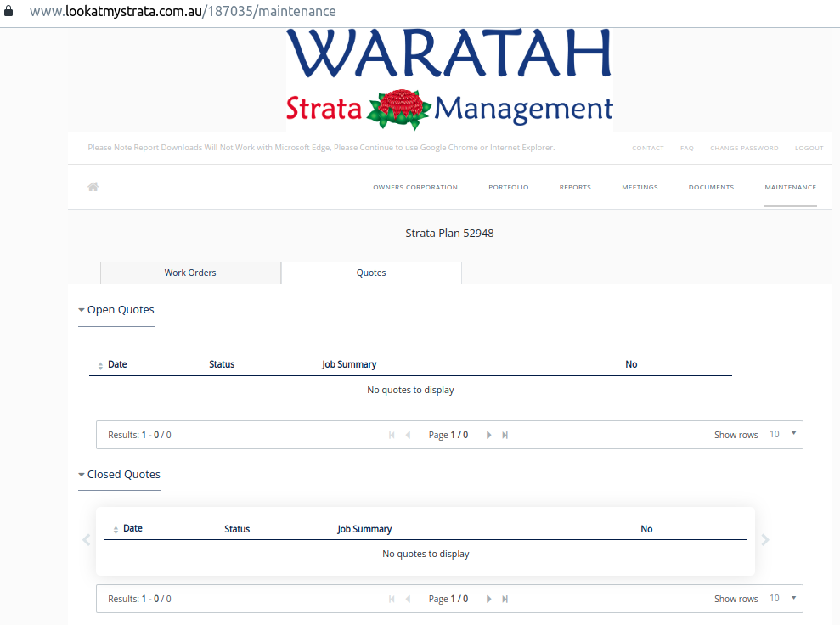Open the Documents menu

click(x=712, y=187)
